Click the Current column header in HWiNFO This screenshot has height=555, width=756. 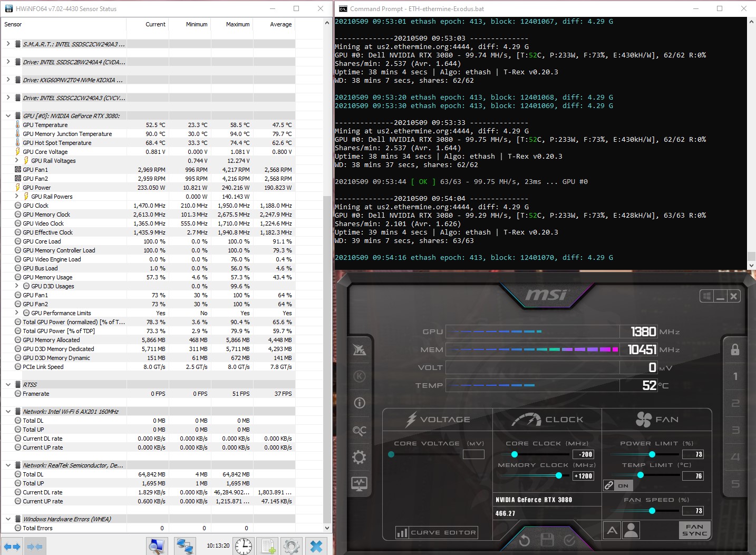click(x=148, y=24)
